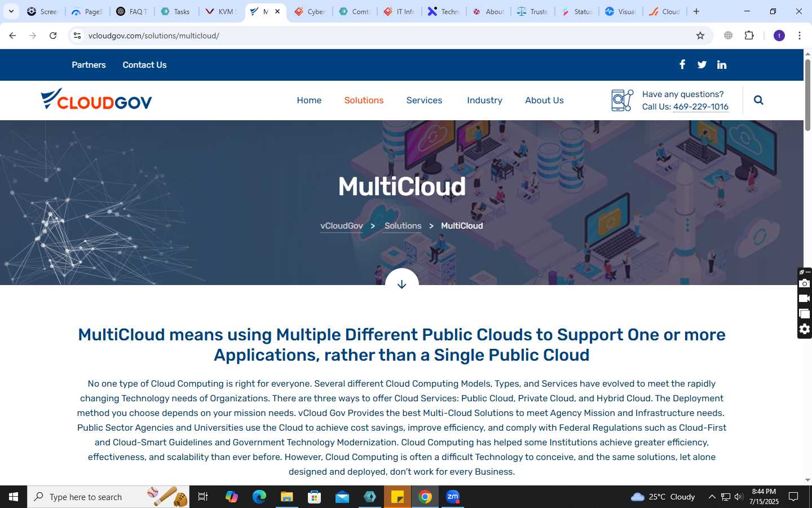Open the Chrome profile avatar
812x508 pixels.
(x=779, y=36)
